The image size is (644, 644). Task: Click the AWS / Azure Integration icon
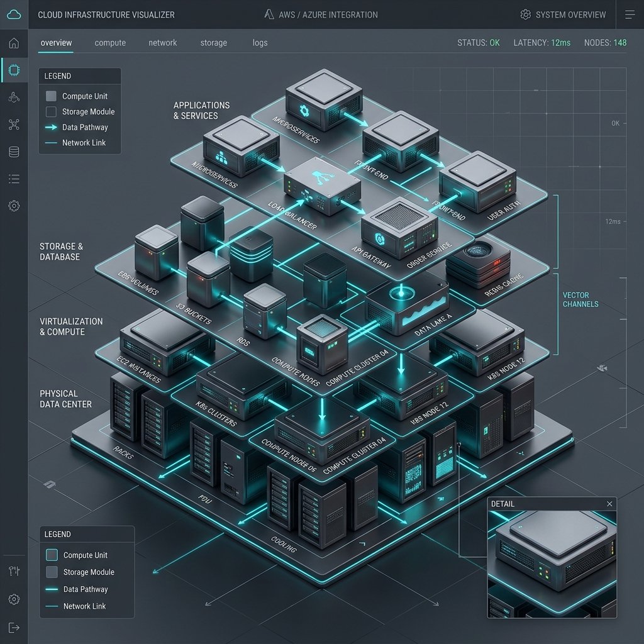pos(269,14)
